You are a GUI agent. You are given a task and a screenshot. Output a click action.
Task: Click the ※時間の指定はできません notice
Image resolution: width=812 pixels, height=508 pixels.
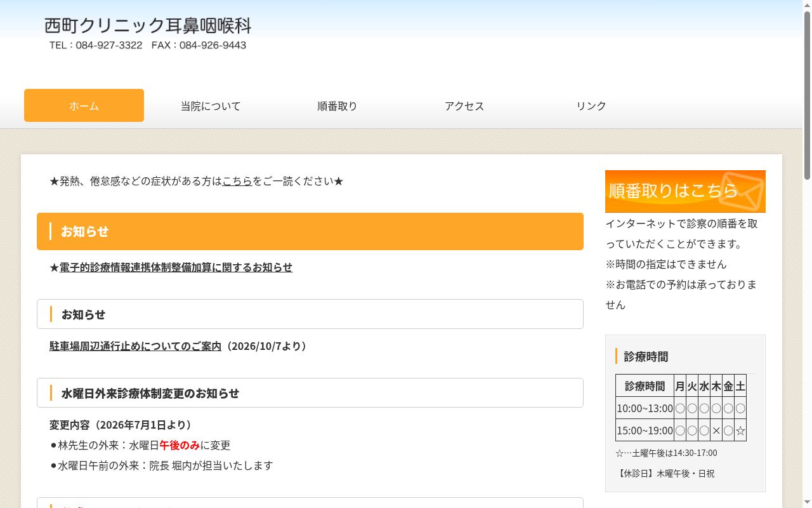(x=666, y=264)
